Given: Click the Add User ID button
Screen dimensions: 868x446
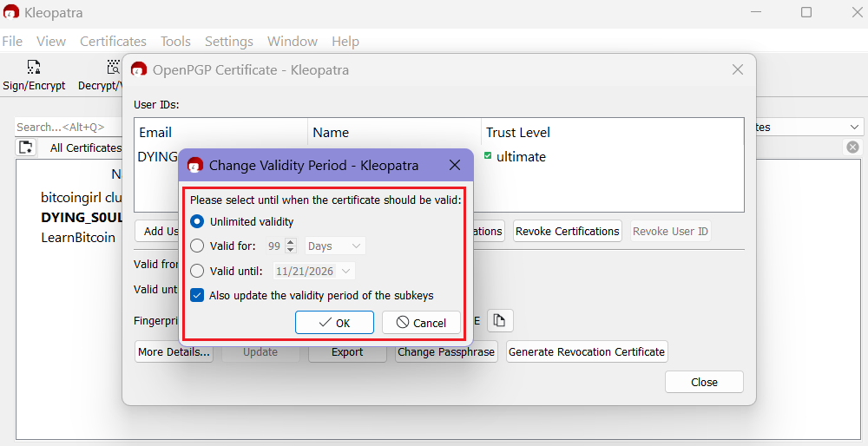Looking at the screenshot, I should 156,232.
